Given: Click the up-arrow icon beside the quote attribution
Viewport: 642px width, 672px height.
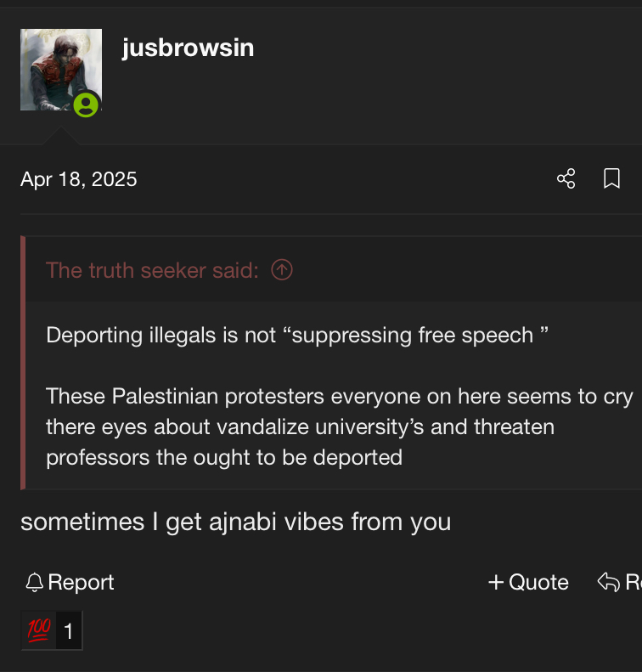Looking at the screenshot, I should (282, 270).
